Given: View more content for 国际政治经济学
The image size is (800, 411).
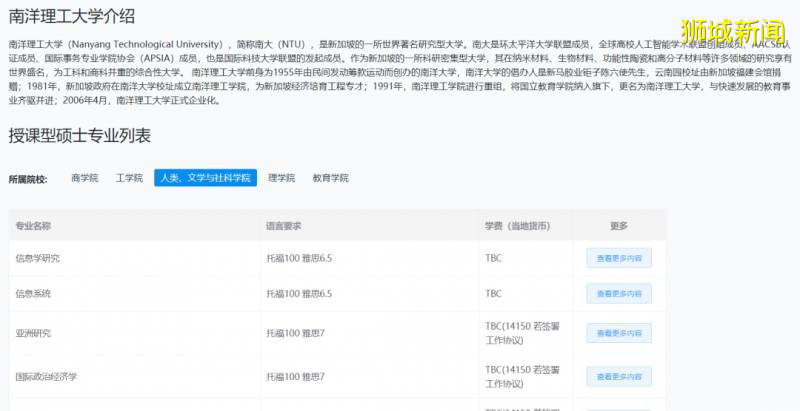Looking at the screenshot, I should pyautogui.click(x=618, y=376).
